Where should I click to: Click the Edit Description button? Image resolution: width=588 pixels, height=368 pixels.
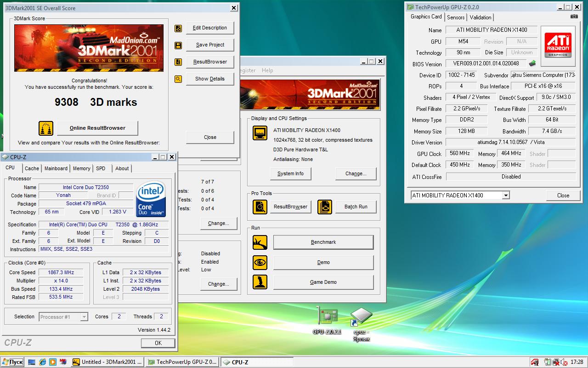(210, 28)
